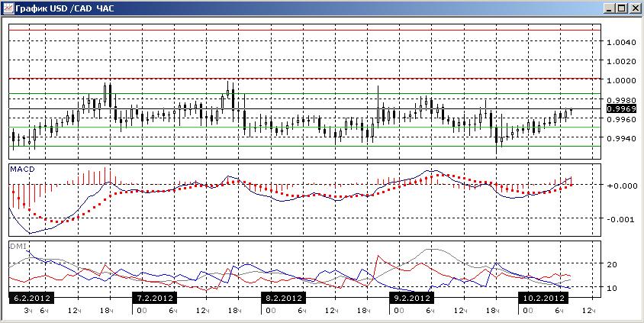This screenshot has width=644, height=323.
Task: Select the 10.2.2012 date marker
Action: [x=544, y=298]
